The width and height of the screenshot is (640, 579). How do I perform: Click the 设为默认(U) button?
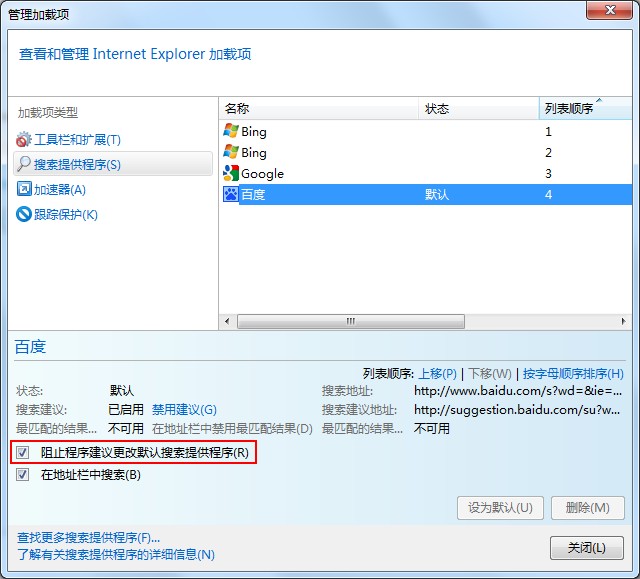(500, 508)
